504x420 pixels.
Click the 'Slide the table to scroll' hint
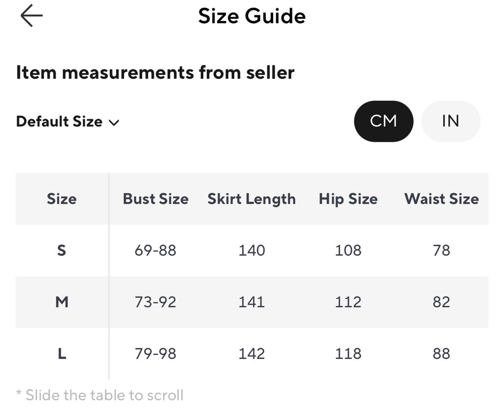point(99,395)
